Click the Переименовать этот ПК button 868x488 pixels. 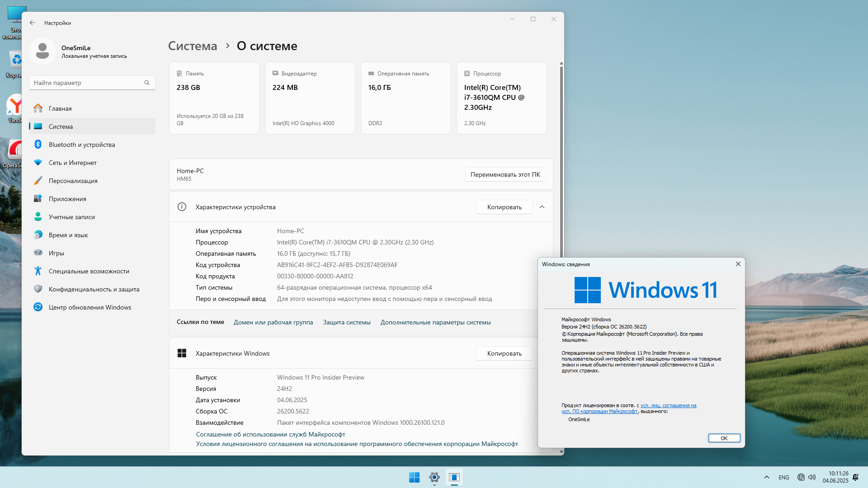[505, 174]
